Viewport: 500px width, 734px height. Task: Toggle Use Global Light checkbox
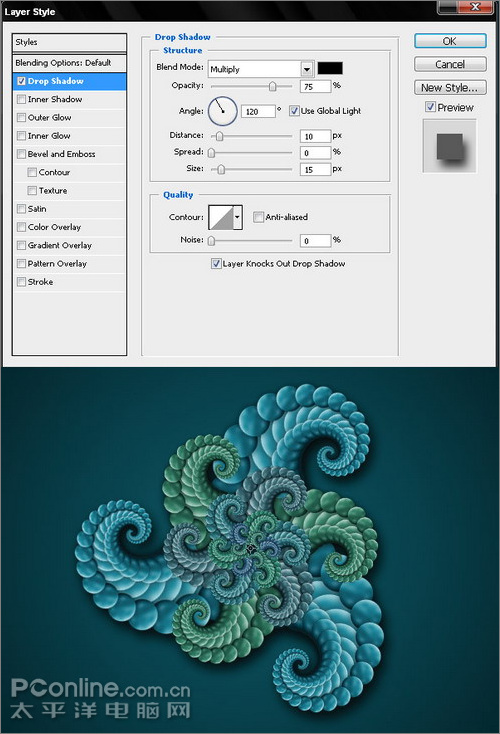pos(294,111)
